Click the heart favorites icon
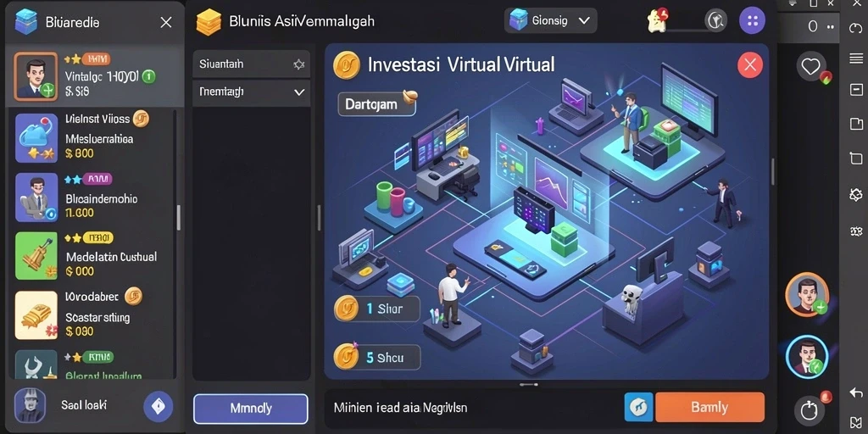The image size is (868, 434). tap(811, 67)
